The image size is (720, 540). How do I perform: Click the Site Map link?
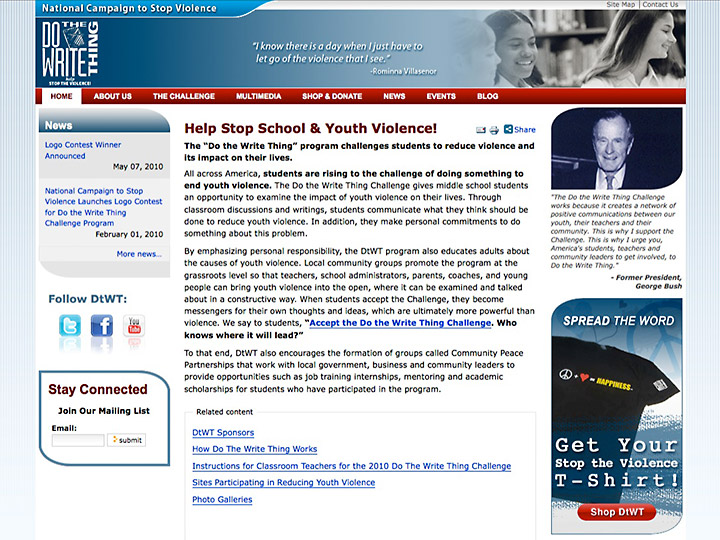(620, 5)
